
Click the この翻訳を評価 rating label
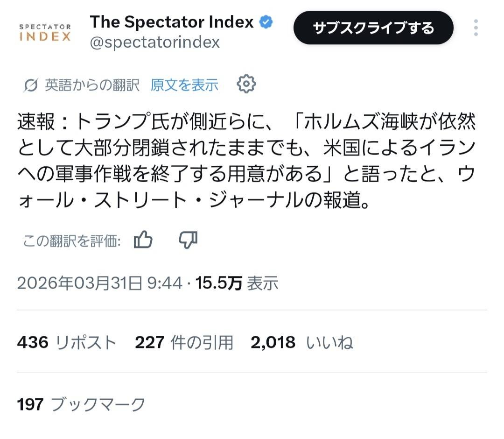(x=72, y=241)
